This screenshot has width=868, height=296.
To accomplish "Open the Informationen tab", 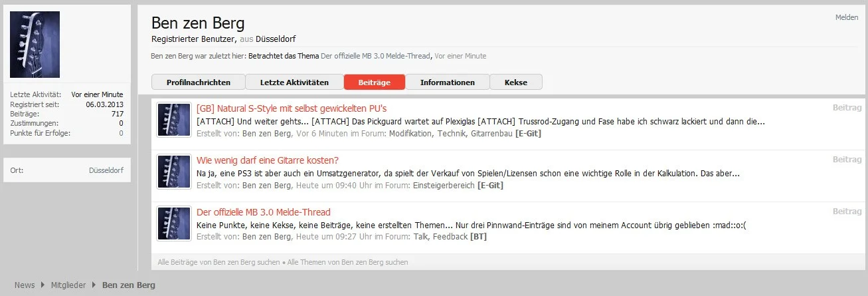I will pos(447,82).
